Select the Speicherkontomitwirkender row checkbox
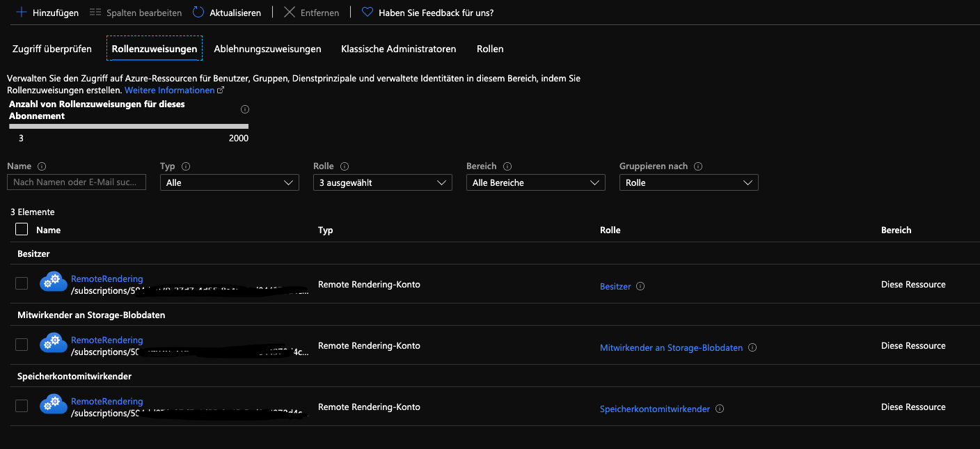 coord(21,405)
